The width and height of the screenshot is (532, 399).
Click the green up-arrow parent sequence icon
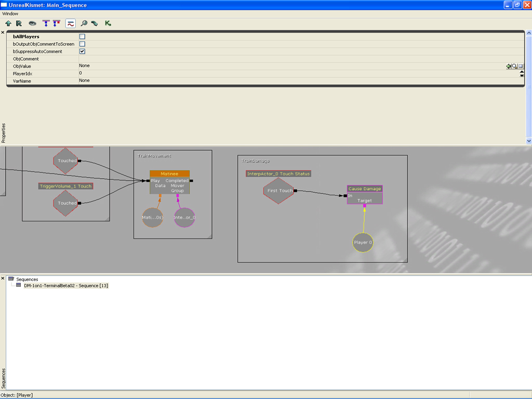pyautogui.click(x=8, y=23)
